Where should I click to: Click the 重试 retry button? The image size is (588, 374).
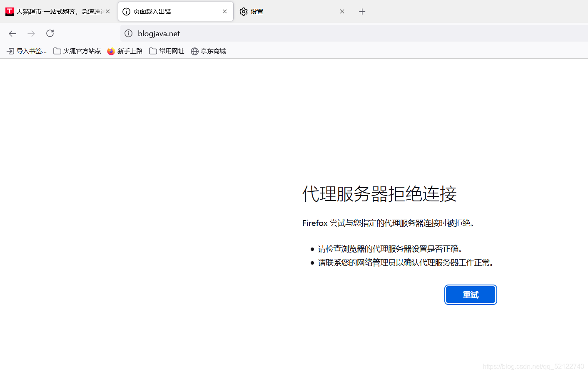tap(471, 295)
